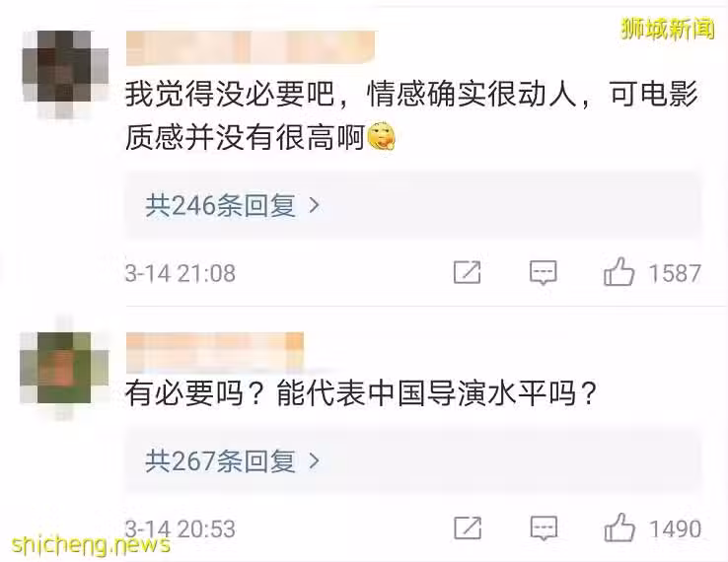The width and height of the screenshot is (728, 562).
Task: Share the comment posted at 3-14 20:53
Action: tap(467, 528)
